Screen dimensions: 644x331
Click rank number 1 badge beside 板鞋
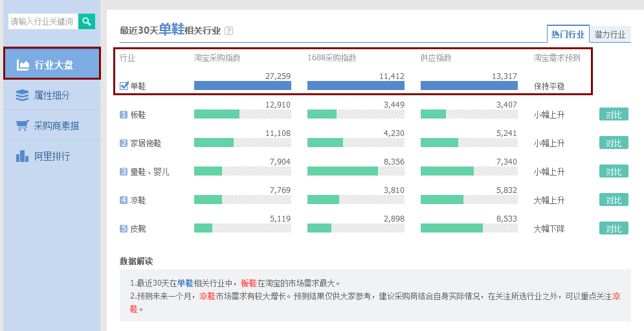click(x=124, y=115)
